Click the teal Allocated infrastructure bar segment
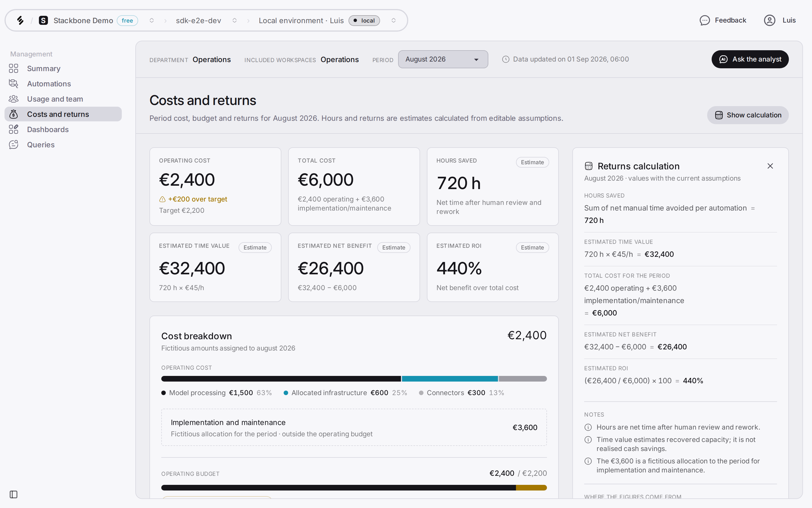The height and width of the screenshot is (508, 812). pyautogui.click(x=450, y=379)
